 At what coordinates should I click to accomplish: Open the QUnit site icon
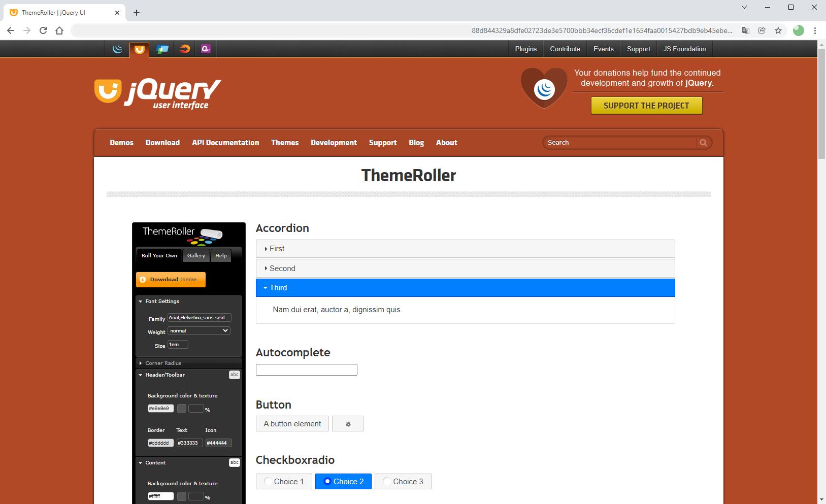point(206,49)
